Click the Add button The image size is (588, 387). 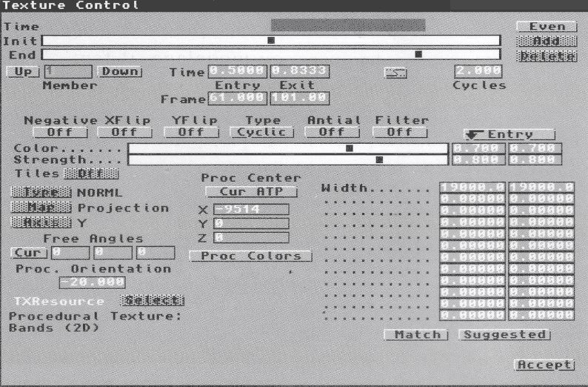(547, 41)
